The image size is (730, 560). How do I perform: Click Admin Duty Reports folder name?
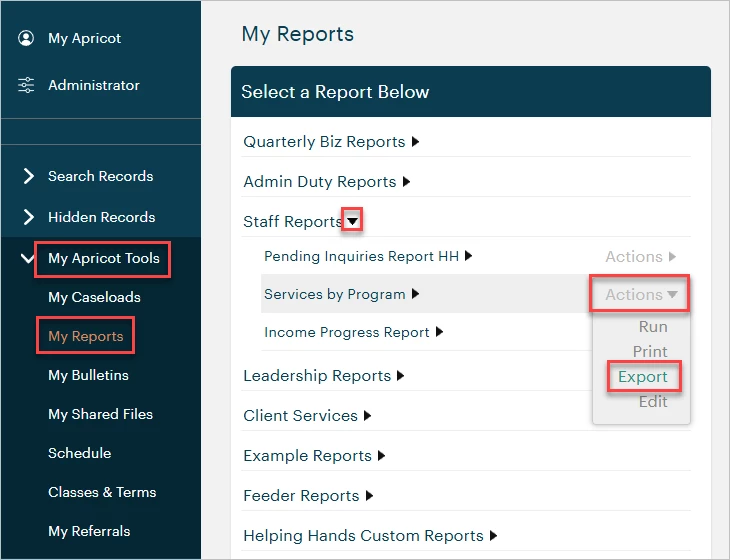319,182
